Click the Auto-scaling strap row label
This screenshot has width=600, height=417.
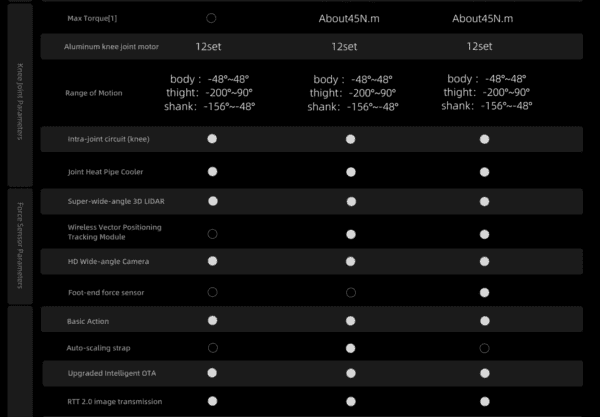click(x=98, y=348)
